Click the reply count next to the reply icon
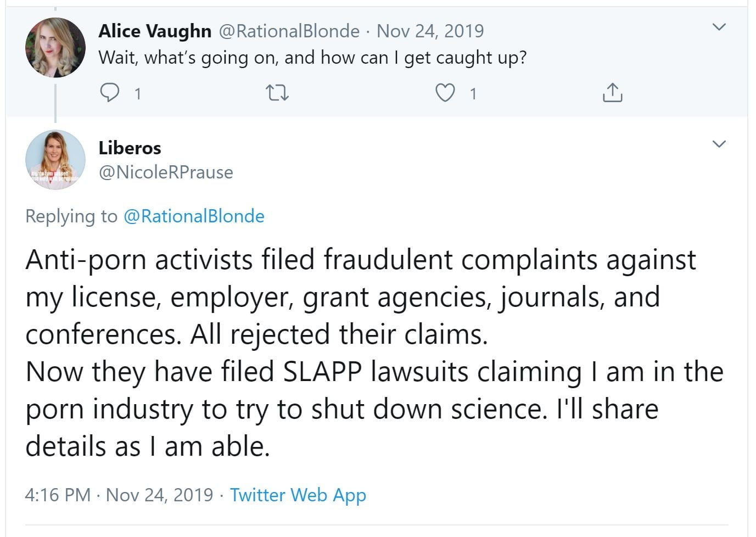 click(138, 94)
